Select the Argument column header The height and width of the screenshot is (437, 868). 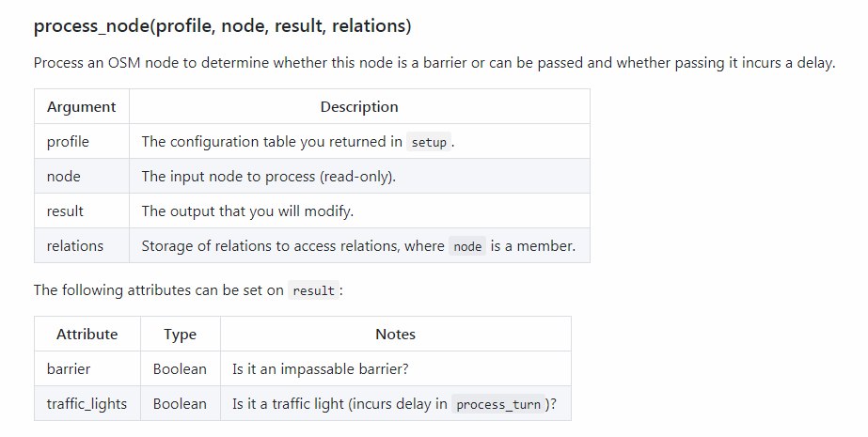[82, 107]
